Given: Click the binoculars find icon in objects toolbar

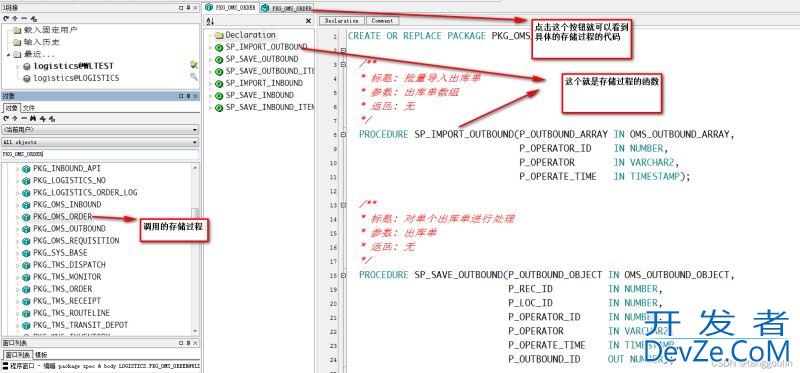Looking at the screenshot, I should click(32, 118).
